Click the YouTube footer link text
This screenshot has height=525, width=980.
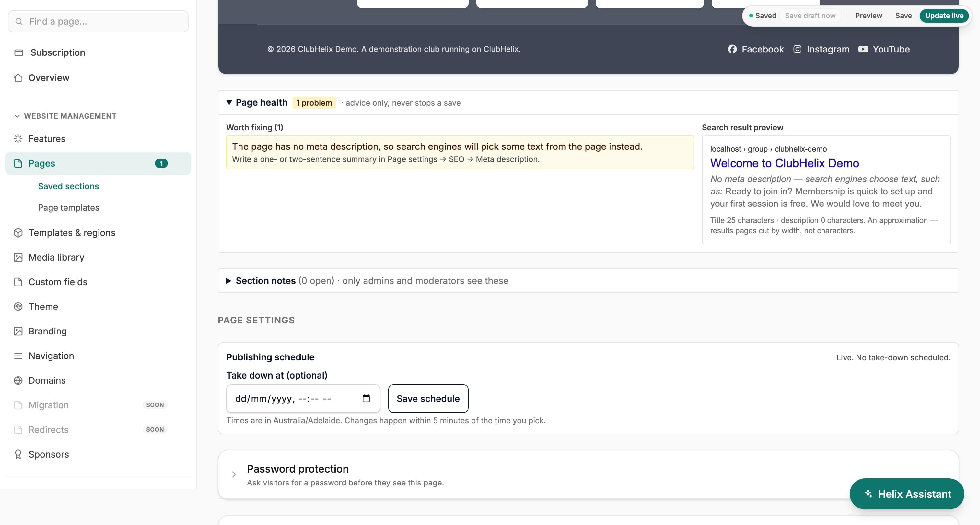[891, 49]
